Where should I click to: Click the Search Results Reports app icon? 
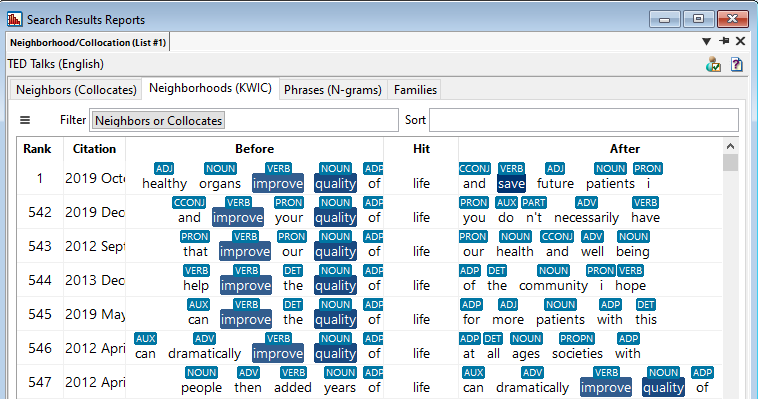pyautogui.click(x=15, y=19)
